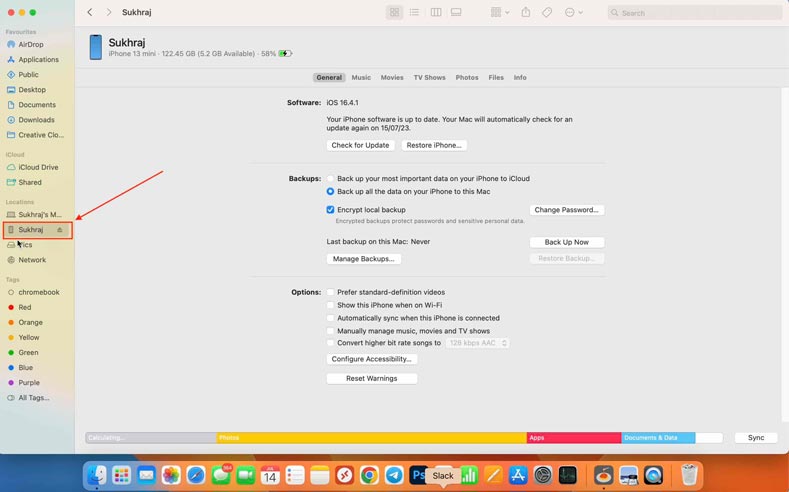This screenshot has height=492, width=789.
Task: Click Check for Update button
Action: click(360, 145)
